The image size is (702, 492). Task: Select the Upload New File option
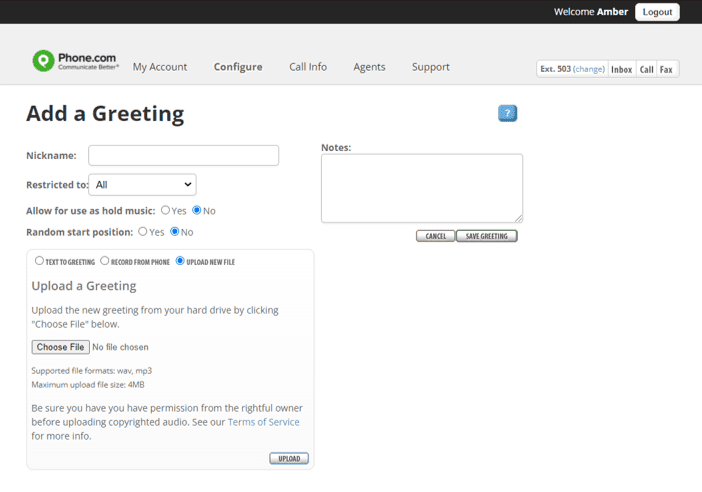180,261
